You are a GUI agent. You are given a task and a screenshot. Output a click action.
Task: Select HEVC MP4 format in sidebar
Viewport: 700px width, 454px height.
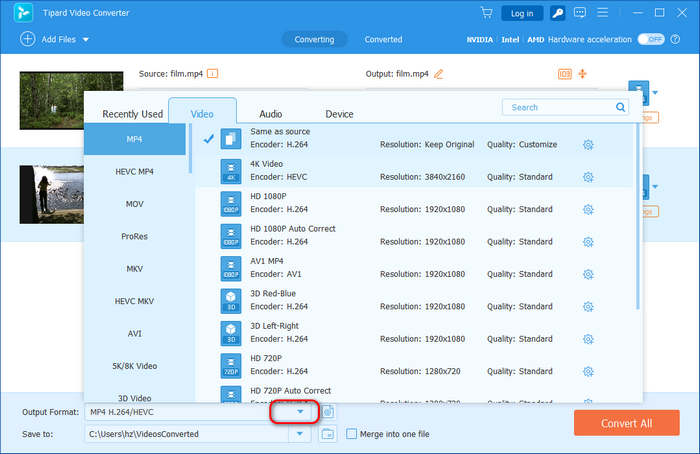[134, 171]
